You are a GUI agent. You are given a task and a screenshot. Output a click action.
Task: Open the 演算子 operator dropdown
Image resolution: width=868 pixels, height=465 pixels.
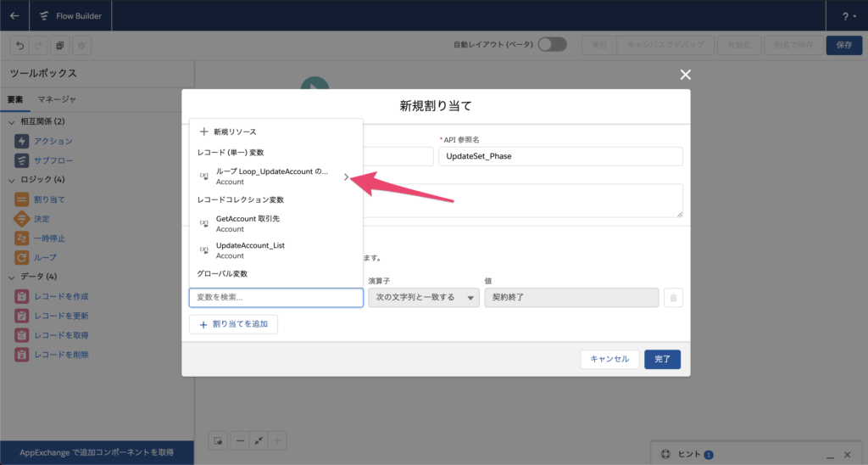(x=424, y=298)
